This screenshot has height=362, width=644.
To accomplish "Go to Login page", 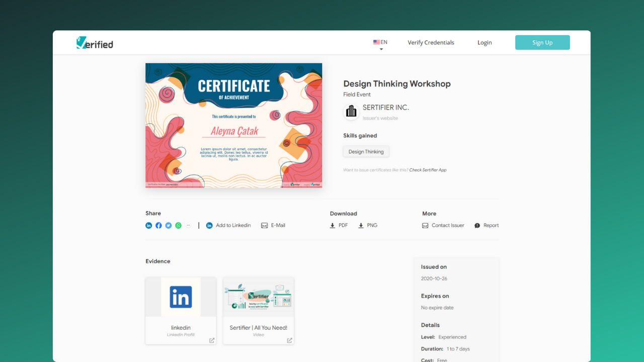I will tap(485, 43).
